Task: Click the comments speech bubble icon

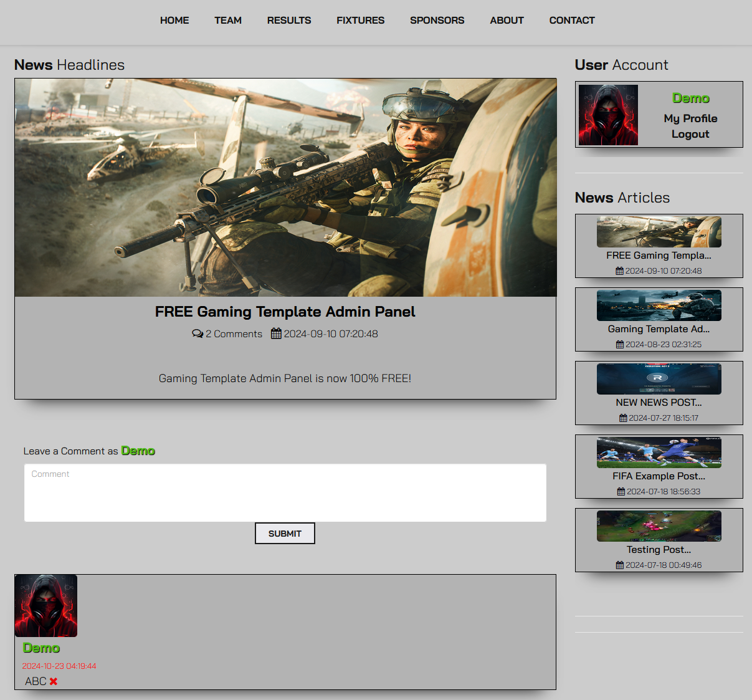Action: (198, 334)
